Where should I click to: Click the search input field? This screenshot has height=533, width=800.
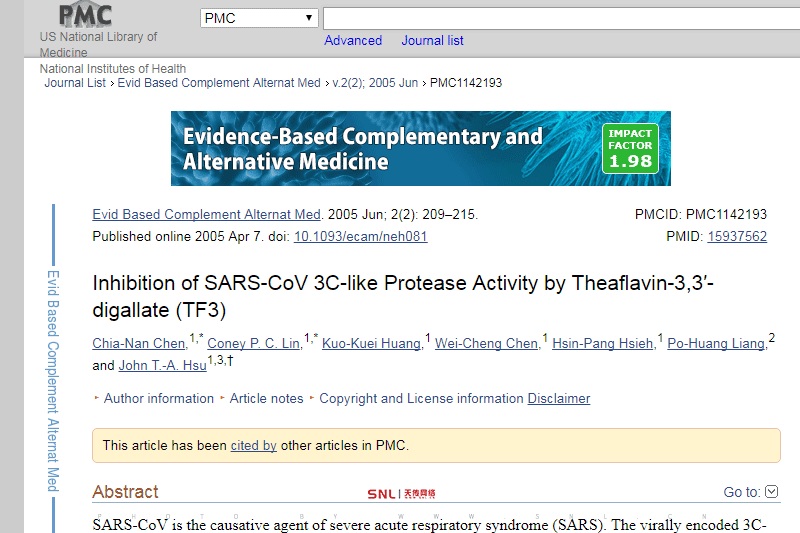coord(560,18)
